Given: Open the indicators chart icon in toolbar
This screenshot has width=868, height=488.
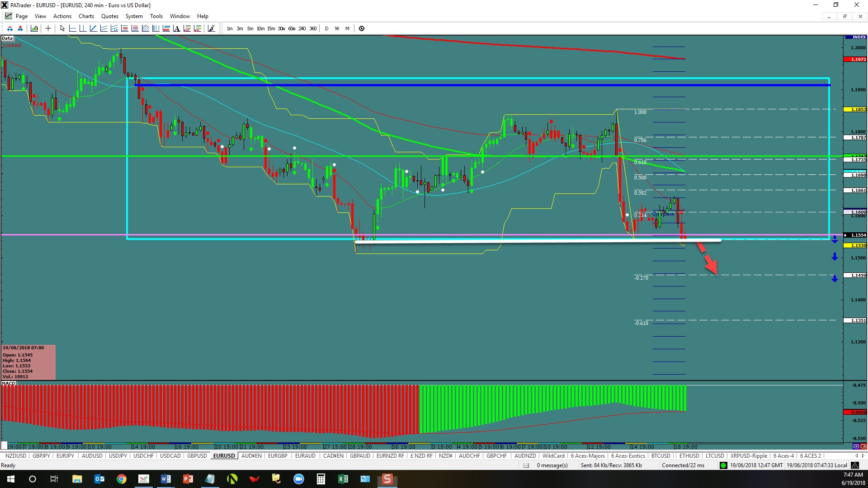Looking at the screenshot, I should pyautogui.click(x=34, y=28).
